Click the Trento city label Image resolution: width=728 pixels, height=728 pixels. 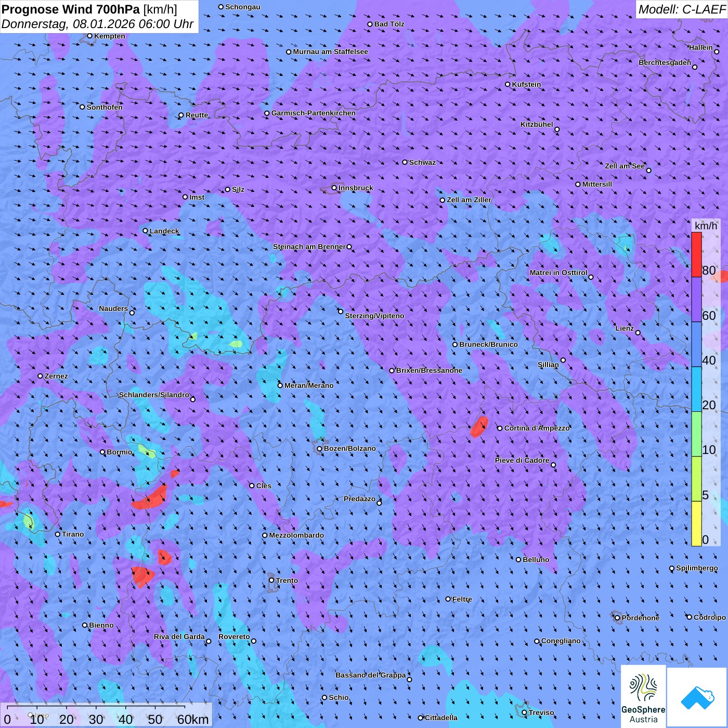coord(287,580)
